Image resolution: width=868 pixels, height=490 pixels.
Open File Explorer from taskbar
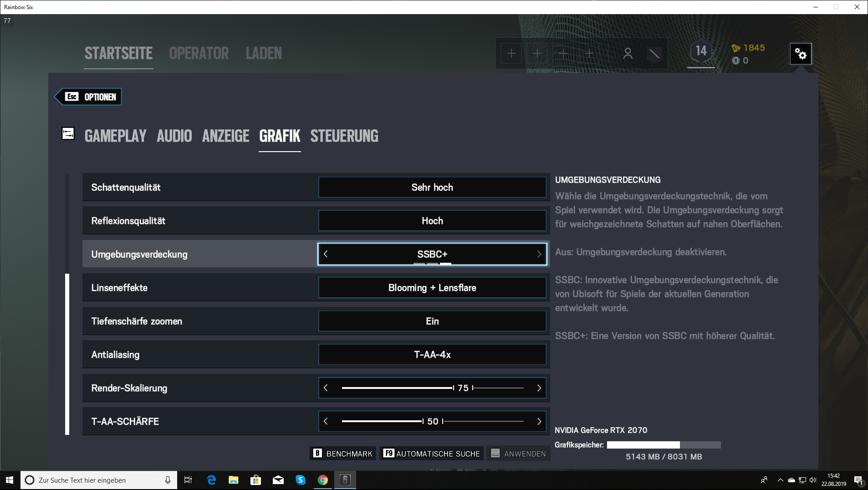pos(234,480)
